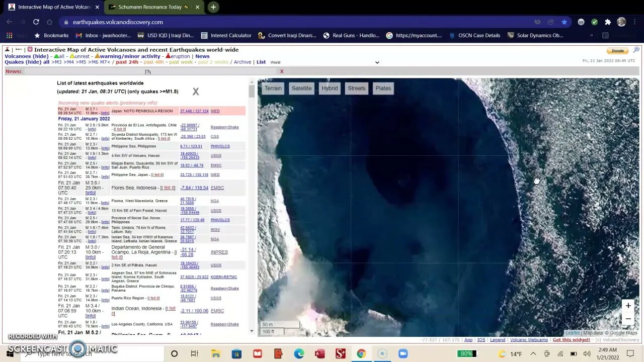Click the green checkmark extension icon
The height and width of the screenshot is (362, 644).
pyautogui.click(x=594, y=22)
